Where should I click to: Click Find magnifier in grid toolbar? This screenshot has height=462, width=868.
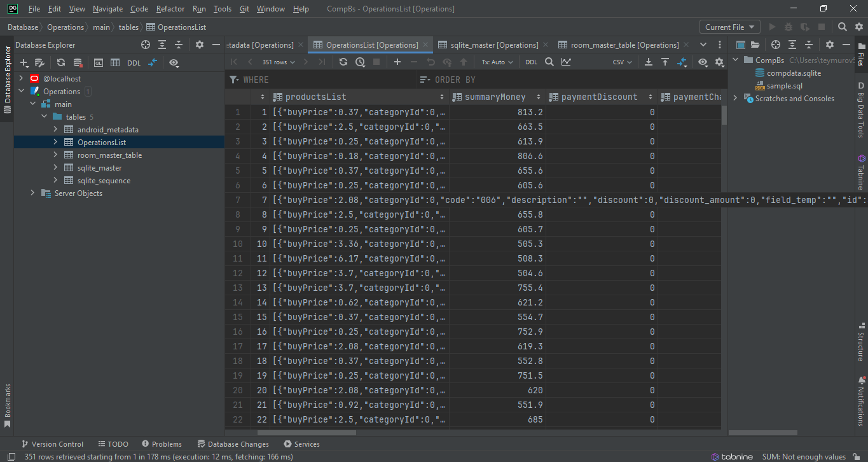(x=549, y=62)
